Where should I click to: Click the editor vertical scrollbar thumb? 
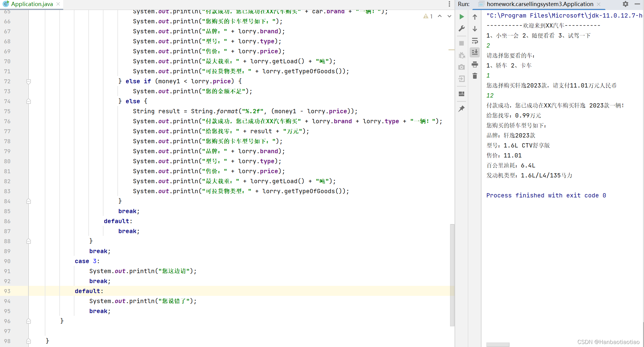click(x=452, y=275)
